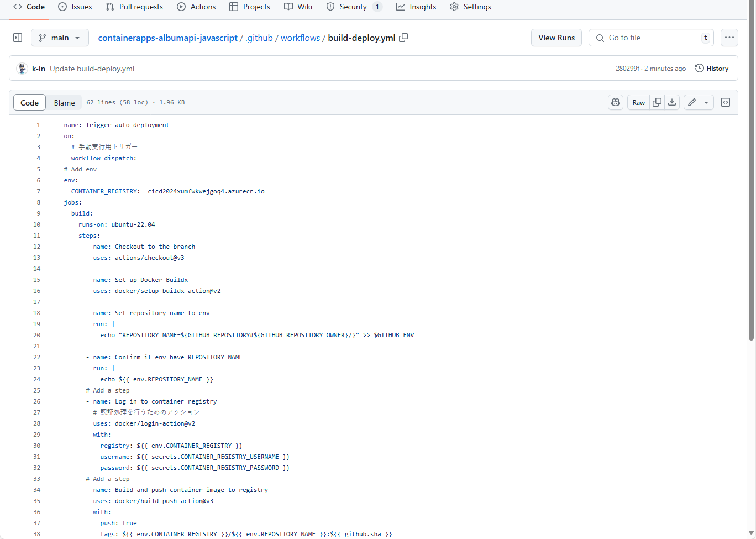Open k-in user profile link
756x539 pixels.
(x=39, y=69)
